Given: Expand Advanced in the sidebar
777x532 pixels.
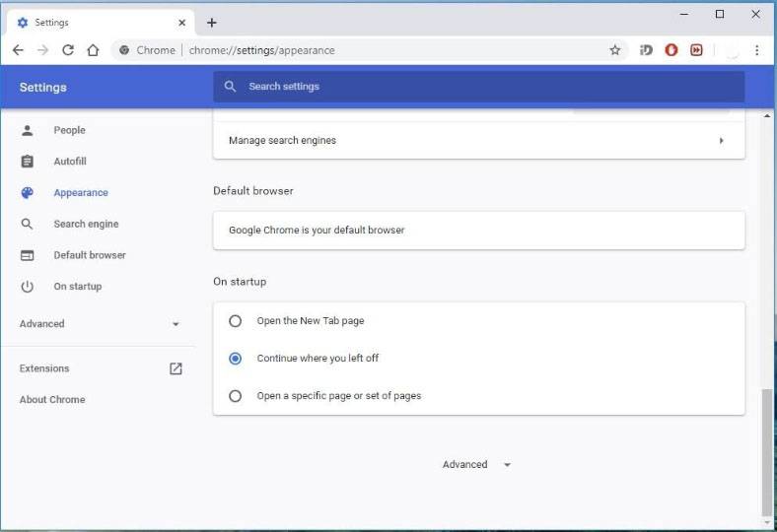Looking at the screenshot, I should point(100,324).
